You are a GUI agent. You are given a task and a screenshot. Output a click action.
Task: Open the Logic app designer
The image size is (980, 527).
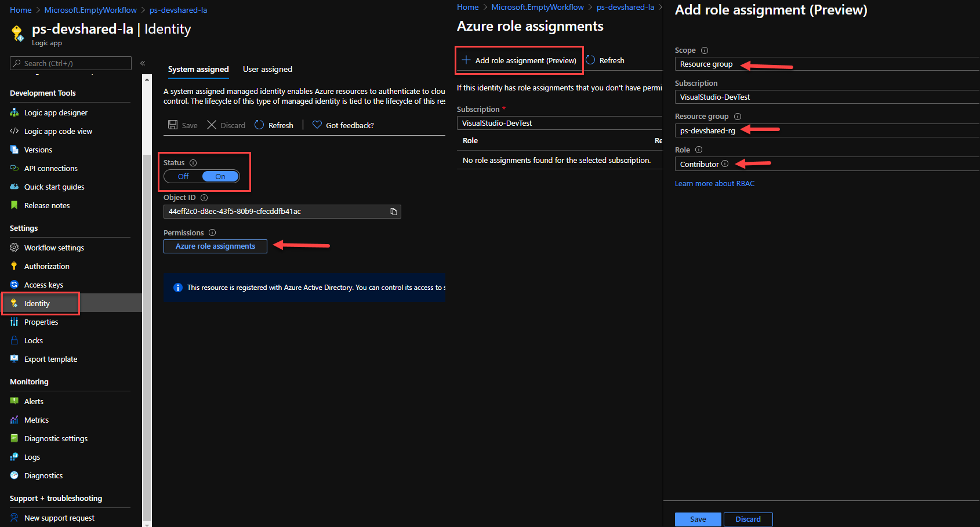tap(56, 112)
